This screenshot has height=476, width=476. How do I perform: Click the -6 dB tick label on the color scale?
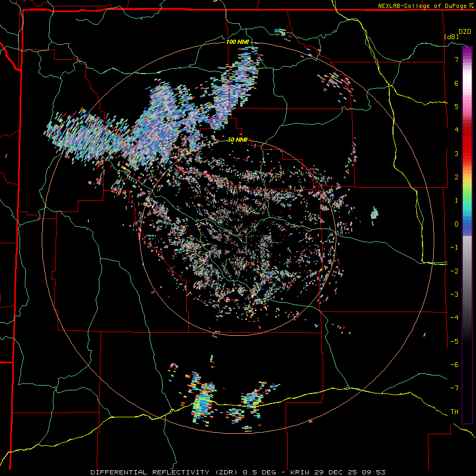click(454, 365)
